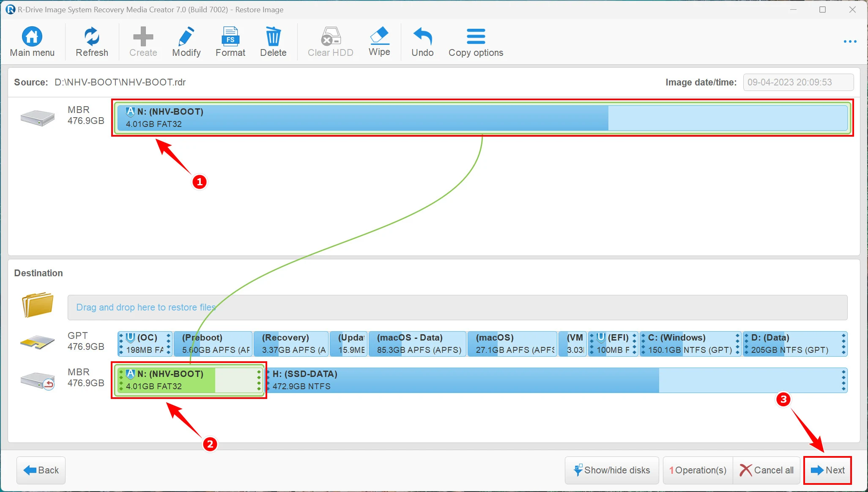Click the Back button
The height and width of the screenshot is (492, 868).
pos(41,470)
